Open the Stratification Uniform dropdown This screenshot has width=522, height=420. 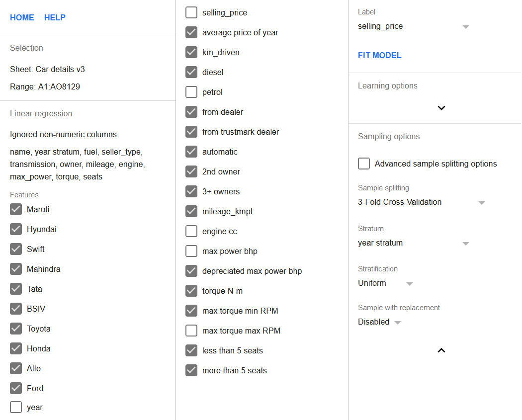tap(385, 283)
